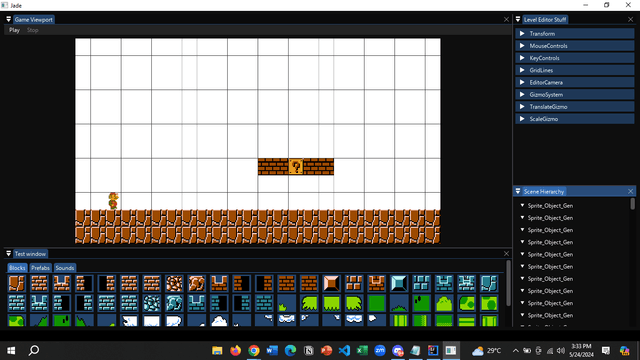Show hidden system tray icons
The image size is (640, 360).
pyautogui.click(x=516, y=351)
